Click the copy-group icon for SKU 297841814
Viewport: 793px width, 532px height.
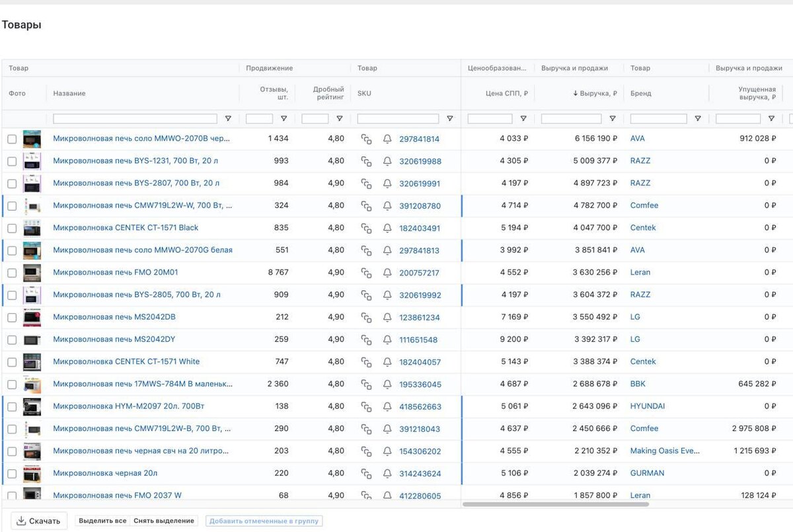(x=366, y=139)
